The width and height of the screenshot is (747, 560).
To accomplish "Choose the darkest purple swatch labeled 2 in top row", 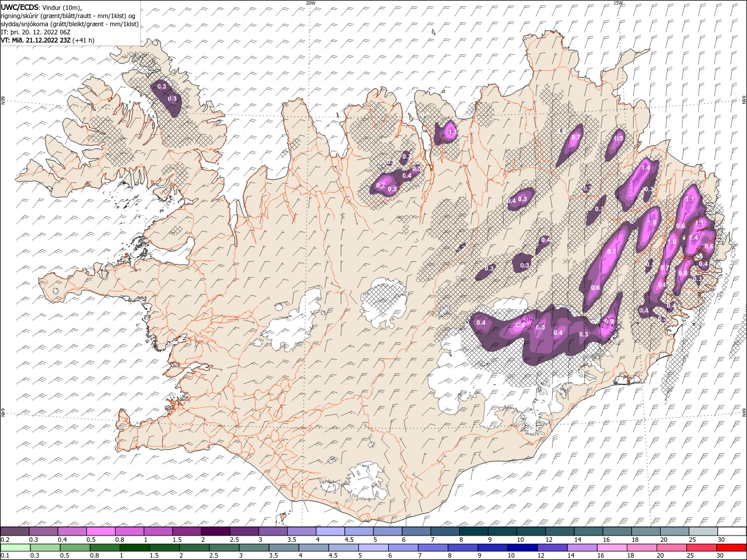I will click(x=215, y=531).
